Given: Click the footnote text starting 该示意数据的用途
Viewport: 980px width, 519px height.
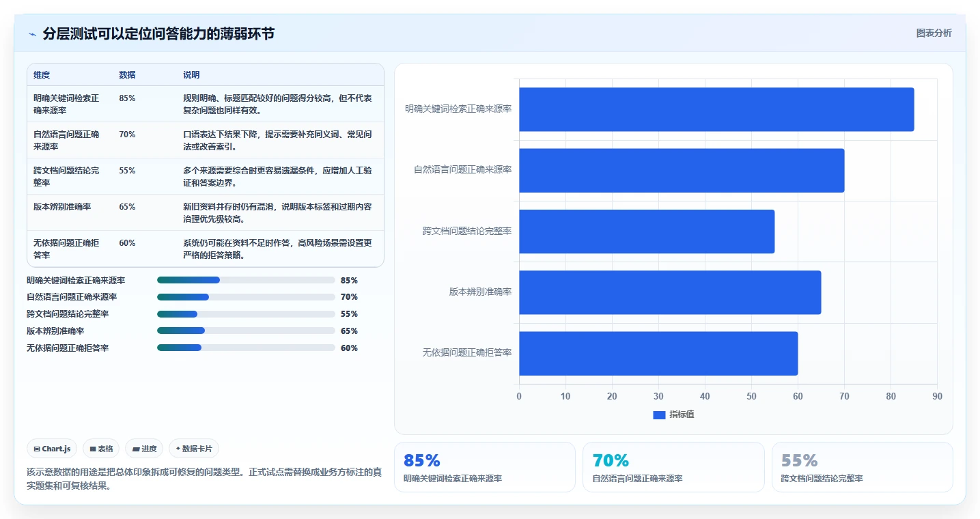Looking at the screenshot, I should [204, 479].
